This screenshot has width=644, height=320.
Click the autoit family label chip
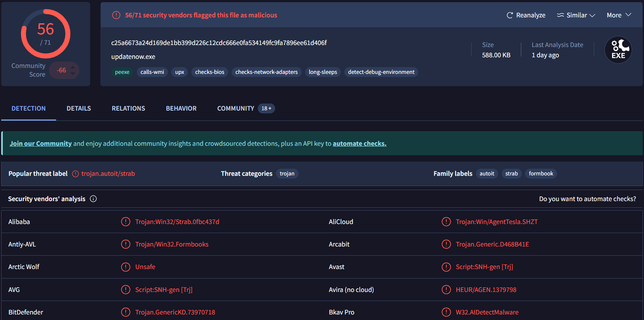coord(487,173)
